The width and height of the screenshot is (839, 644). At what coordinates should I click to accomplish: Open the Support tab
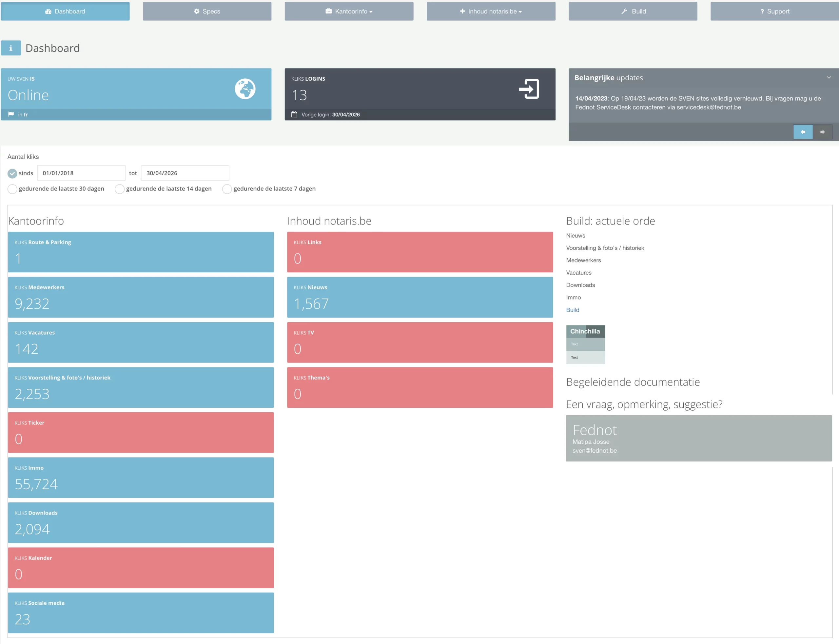click(775, 11)
